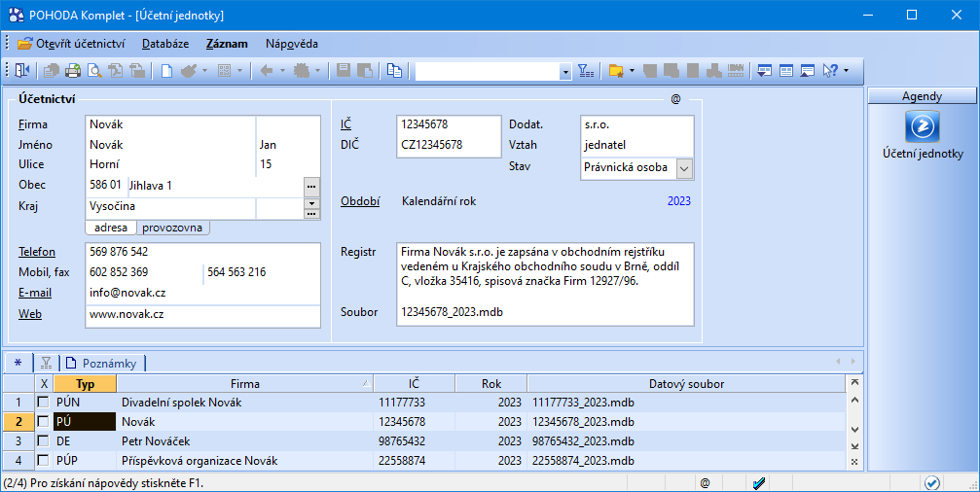Click the middle table layout toolbar icon
Viewport: 980px width, 492px height.
click(785, 71)
